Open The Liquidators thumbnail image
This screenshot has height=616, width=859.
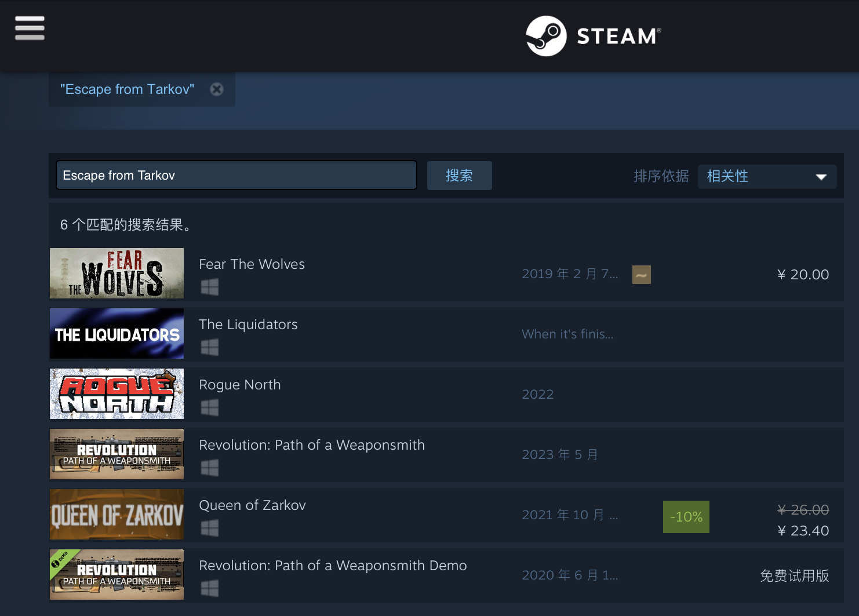(117, 334)
